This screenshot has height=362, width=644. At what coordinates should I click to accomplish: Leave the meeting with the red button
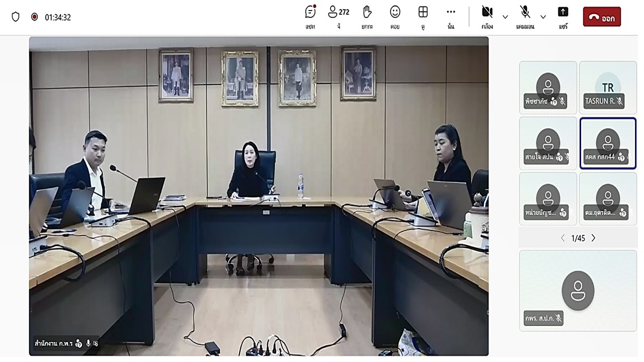[602, 17]
